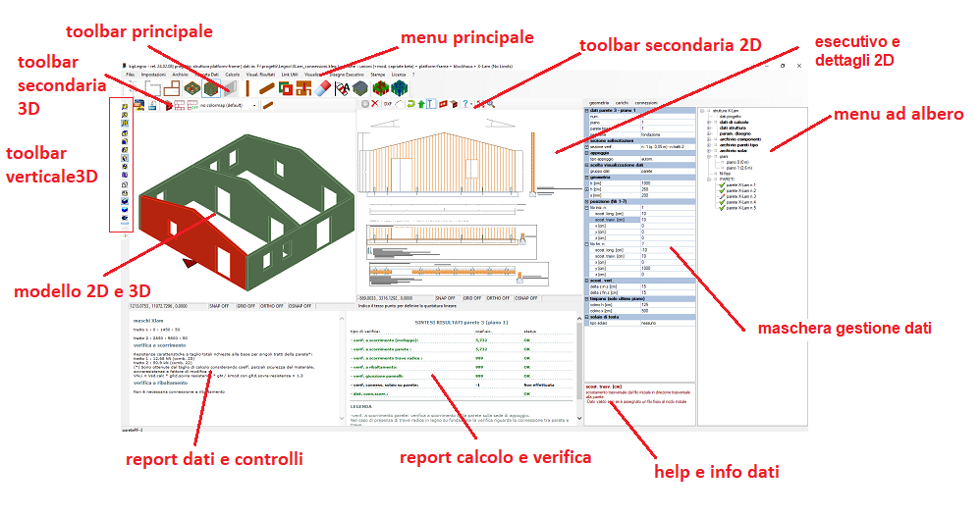Click the green curved arrow redo icon
980x517 pixels.
pyautogui.click(x=410, y=103)
